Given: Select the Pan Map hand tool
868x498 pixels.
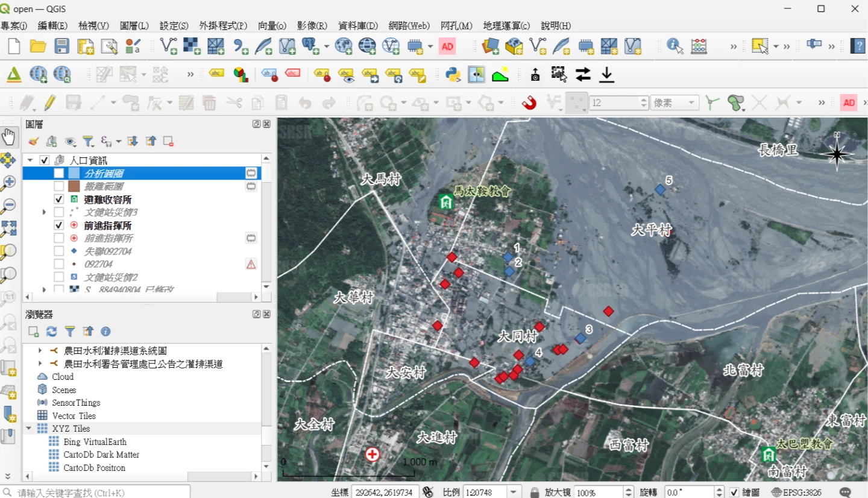Looking at the screenshot, I should [8, 137].
